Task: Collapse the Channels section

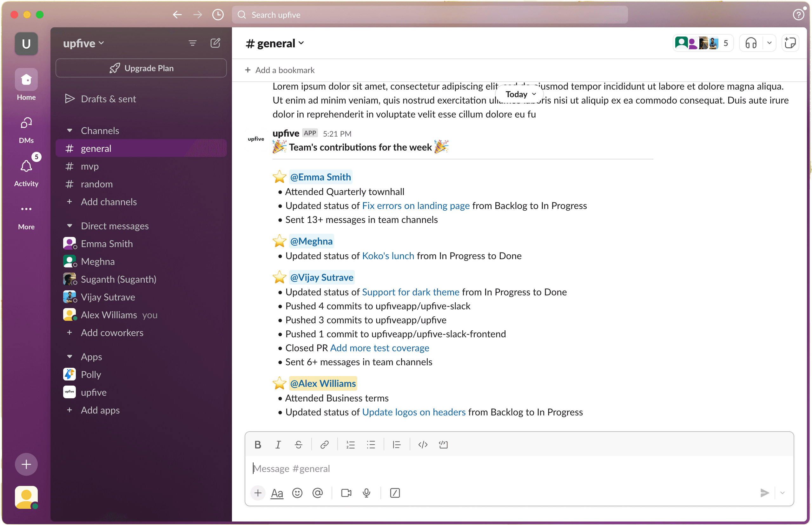Action: (x=69, y=131)
